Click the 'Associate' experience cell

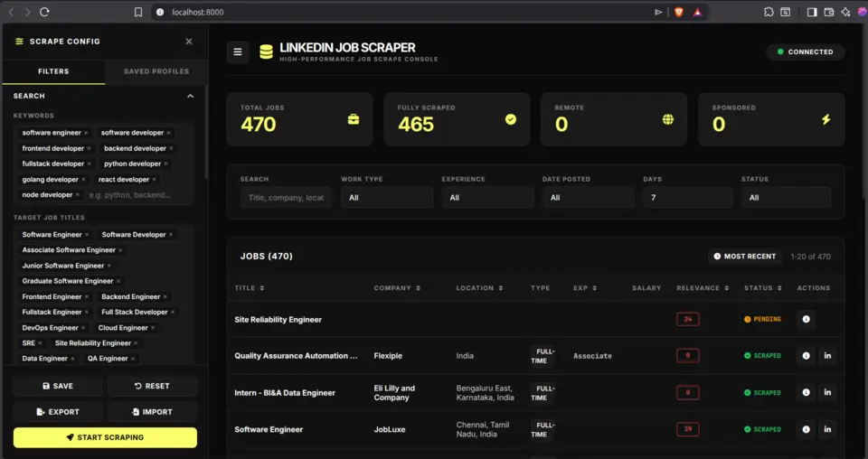[x=592, y=356]
